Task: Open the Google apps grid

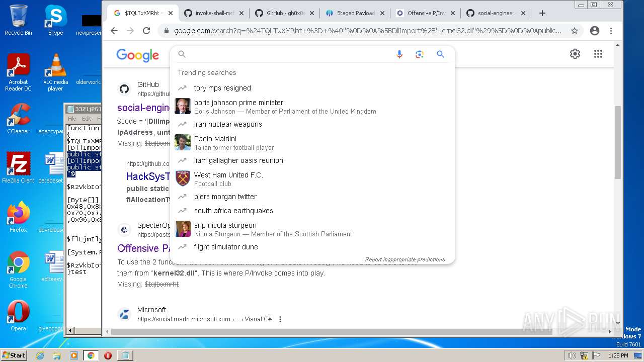Action: pos(598,54)
